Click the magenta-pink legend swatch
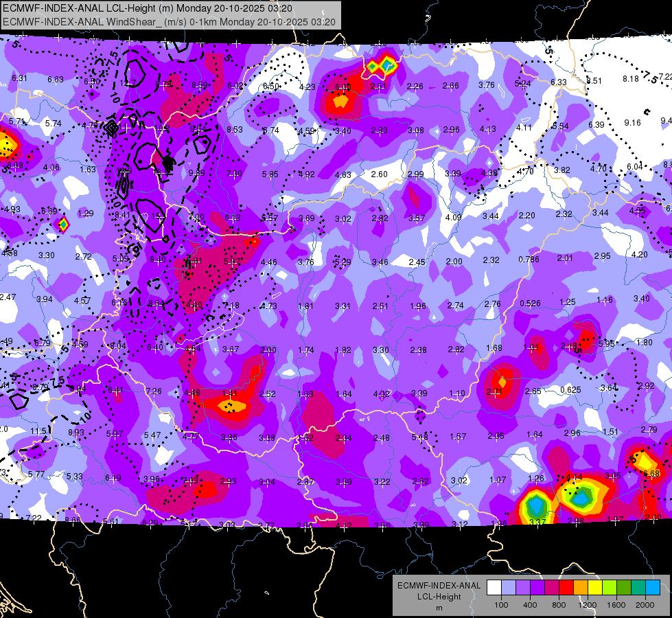The height and width of the screenshot is (618, 672). tap(552, 588)
